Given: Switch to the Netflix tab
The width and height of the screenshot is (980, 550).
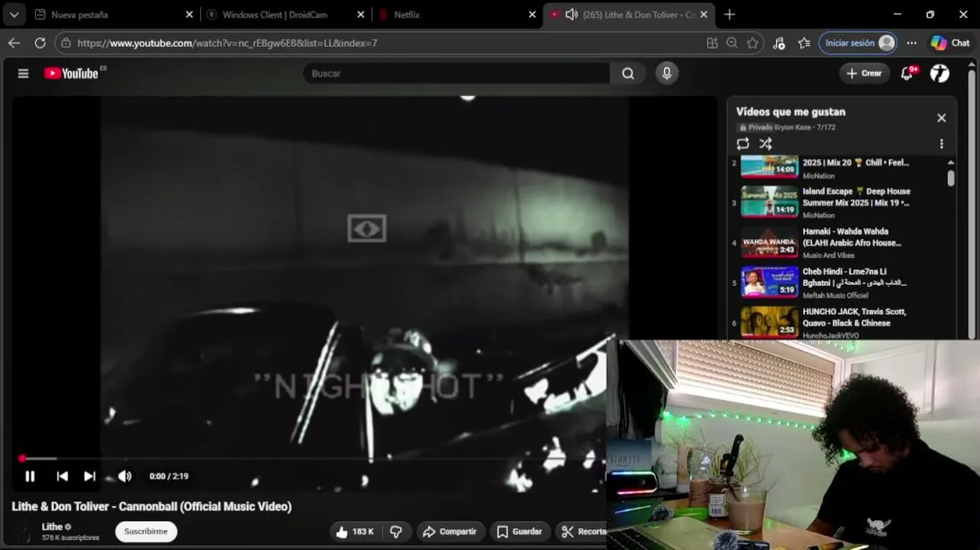Looking at the screenshot, I should tap(458, 15).
